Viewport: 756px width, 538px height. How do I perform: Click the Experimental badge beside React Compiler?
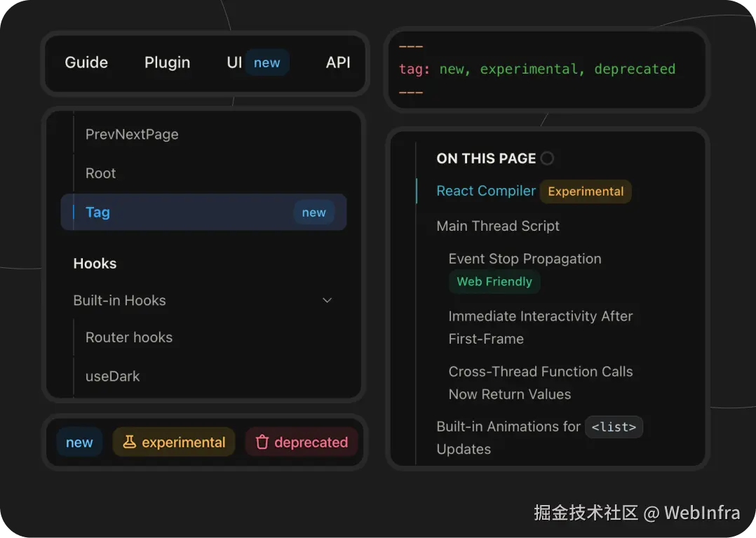(x=585, y=191)
